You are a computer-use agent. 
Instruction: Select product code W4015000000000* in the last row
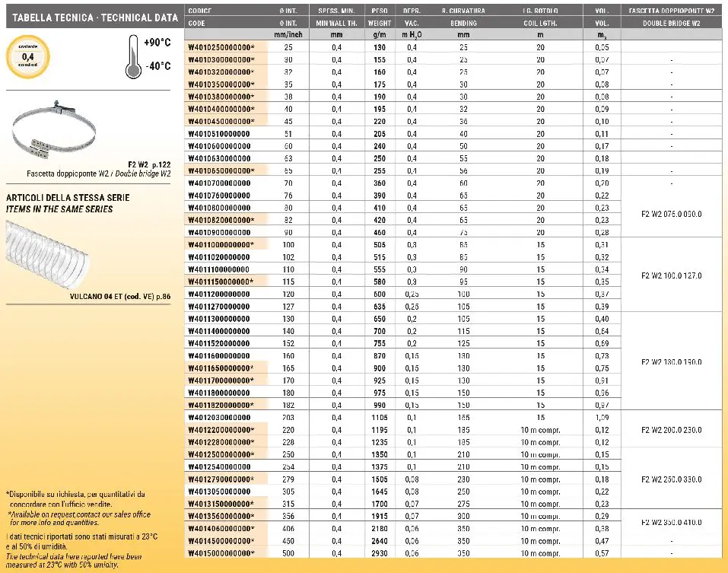click(221, 552)
